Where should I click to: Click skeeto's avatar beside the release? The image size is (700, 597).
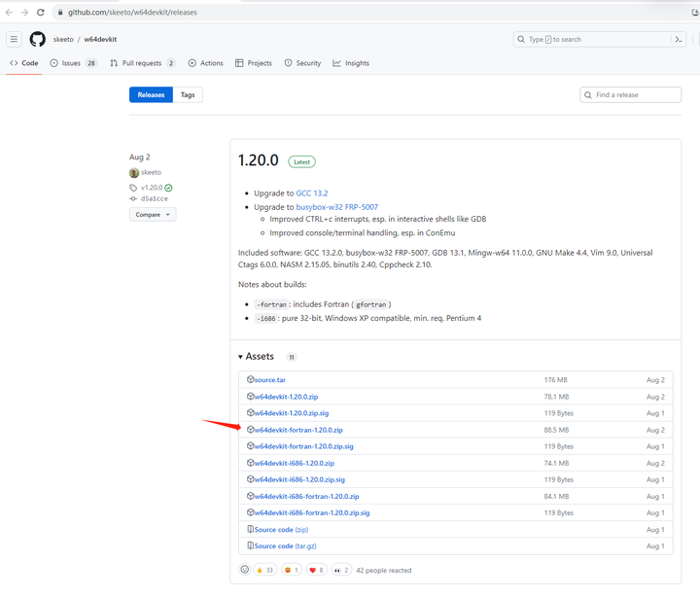(134, 172)
